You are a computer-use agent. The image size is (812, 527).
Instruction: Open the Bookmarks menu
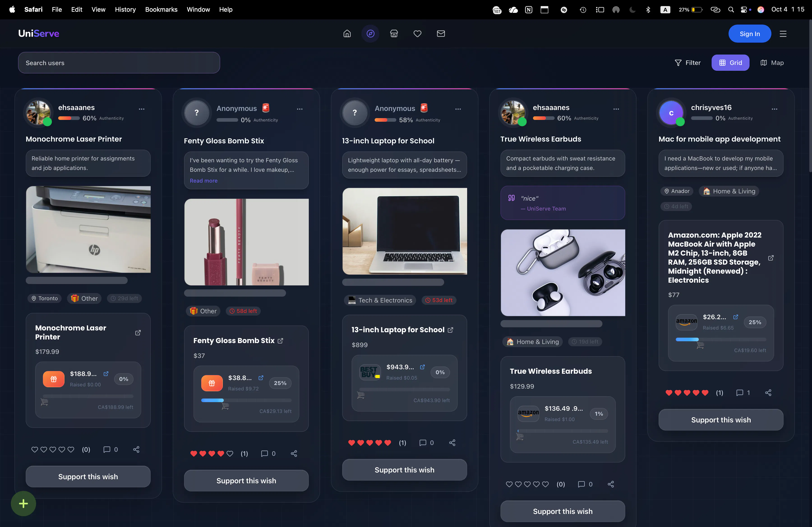point(161,9)
